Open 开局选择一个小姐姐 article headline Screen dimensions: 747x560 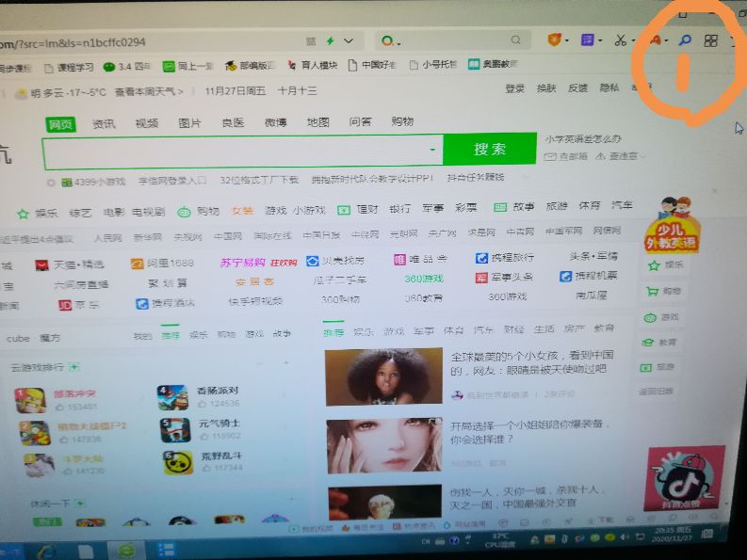528,432
